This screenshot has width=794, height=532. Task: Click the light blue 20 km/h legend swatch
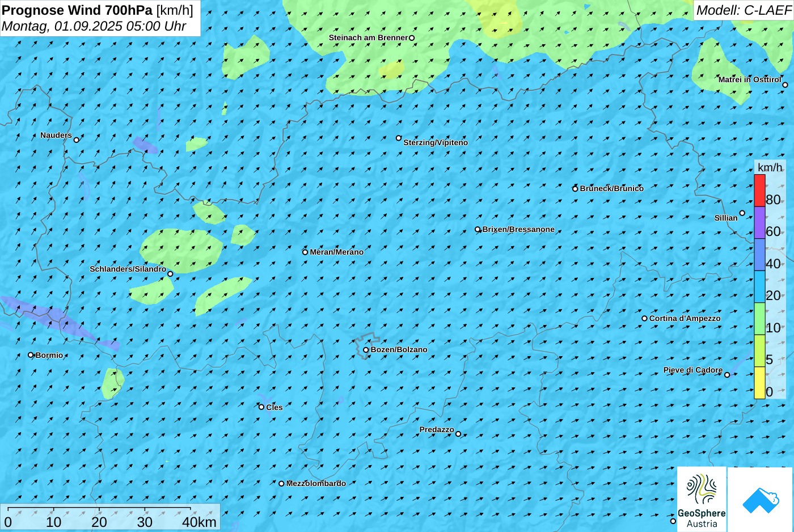(x=759, y=286)
